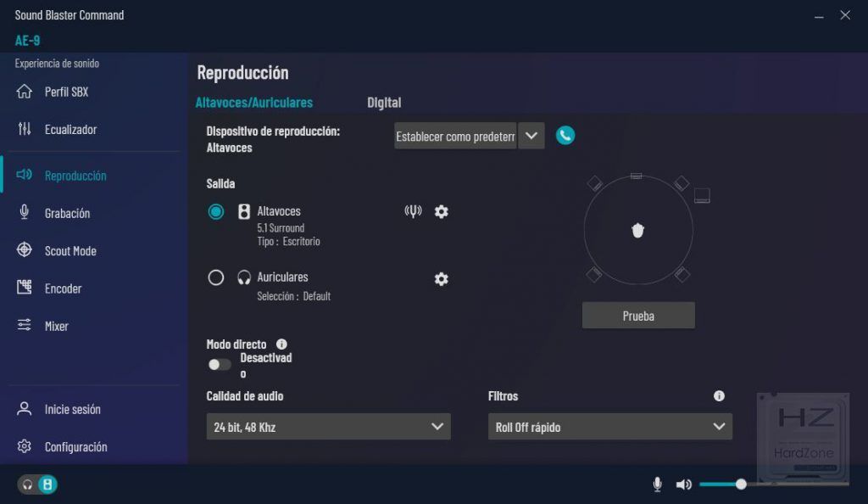Open Filtros Roll Off rápido dropdown
Image resolution: width=868 pixels, height=504 pixels.
[x=610, y=427]
